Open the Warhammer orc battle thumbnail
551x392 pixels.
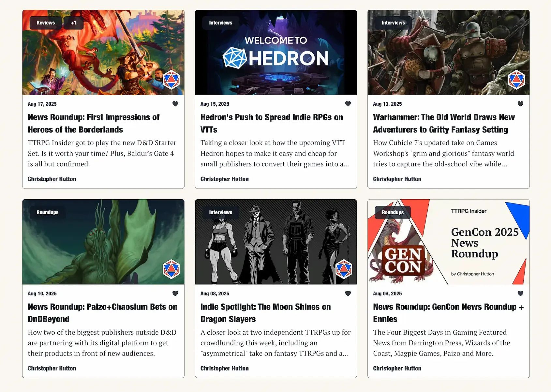click(x=449, y=53)
